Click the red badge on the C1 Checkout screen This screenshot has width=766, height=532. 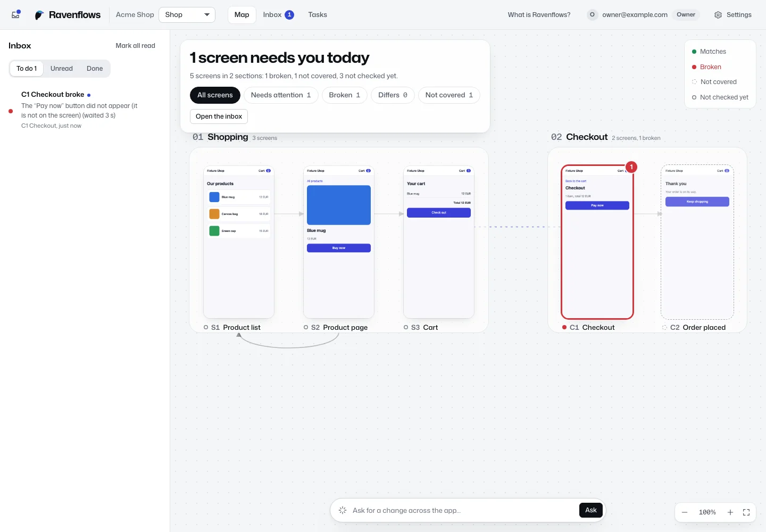631,167
